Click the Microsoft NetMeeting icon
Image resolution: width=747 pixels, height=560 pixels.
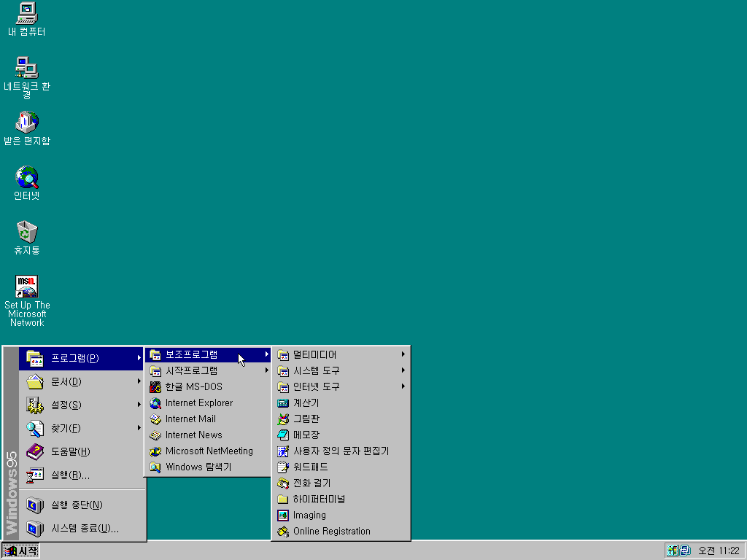[x=155, y=451]
